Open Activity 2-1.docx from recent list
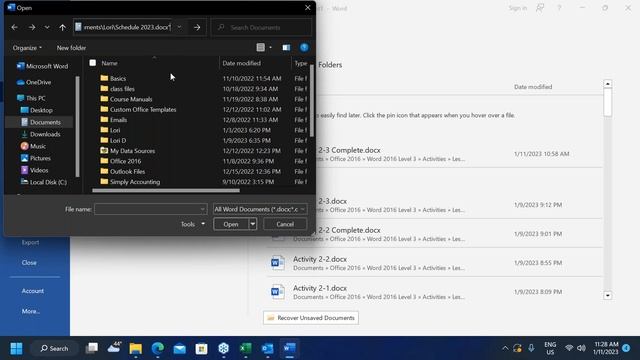 pos(435,292)
